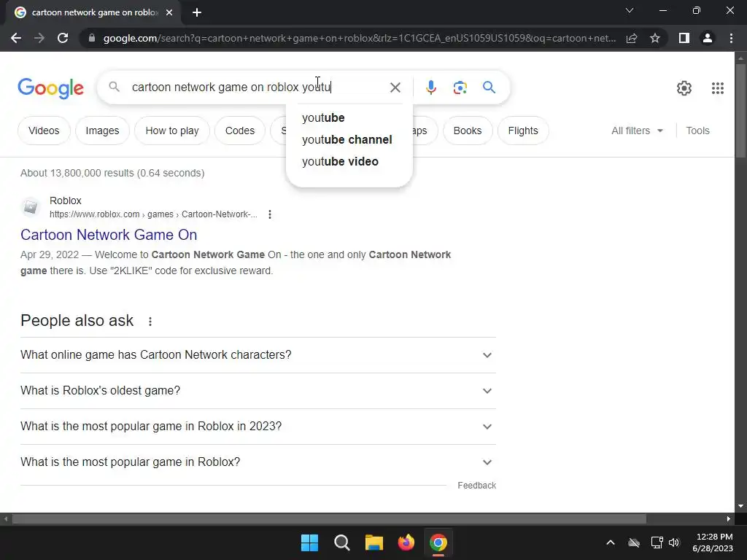The width and height of the screenshot is (747, 560).
Task: Open a new browser tab
Action: click(x=197, y=12)
